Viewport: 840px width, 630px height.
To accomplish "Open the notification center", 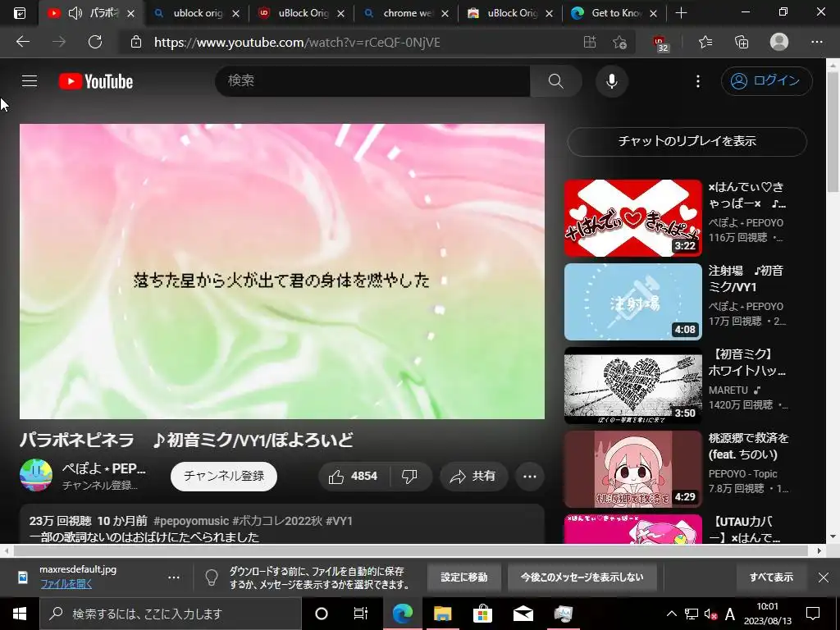I will coord(813,614).
